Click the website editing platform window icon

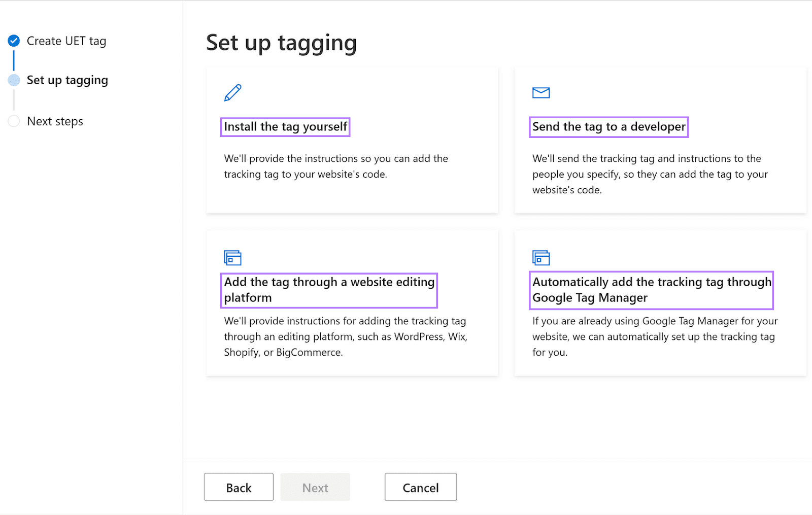tap(233, 258)
